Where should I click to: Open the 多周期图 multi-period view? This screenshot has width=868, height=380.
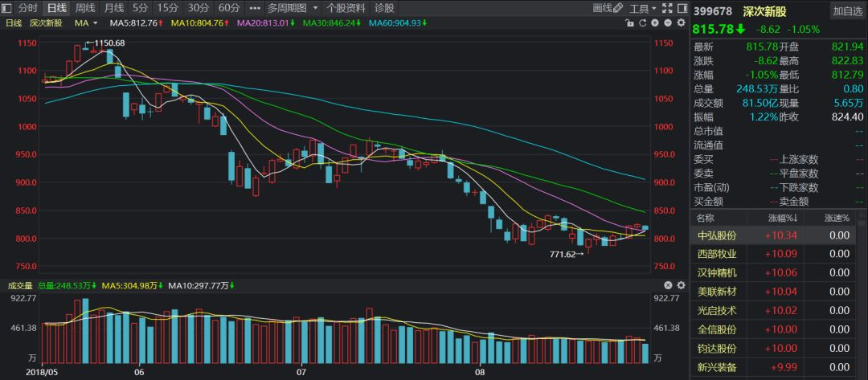coord(287,8)
